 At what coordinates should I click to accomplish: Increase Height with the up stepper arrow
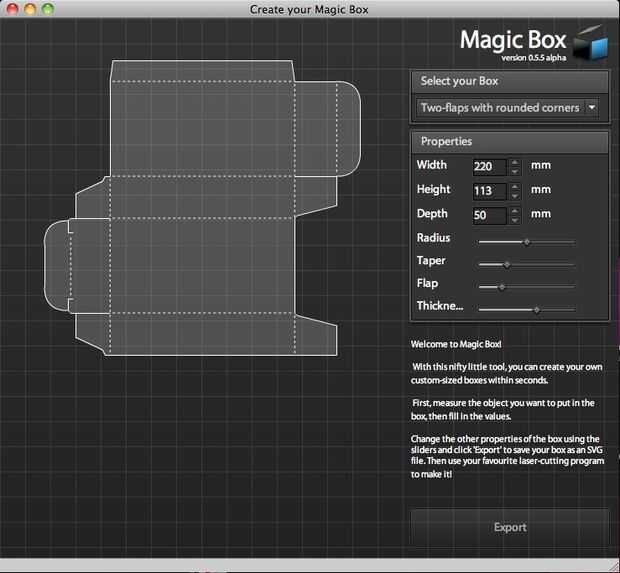(514, 186)
